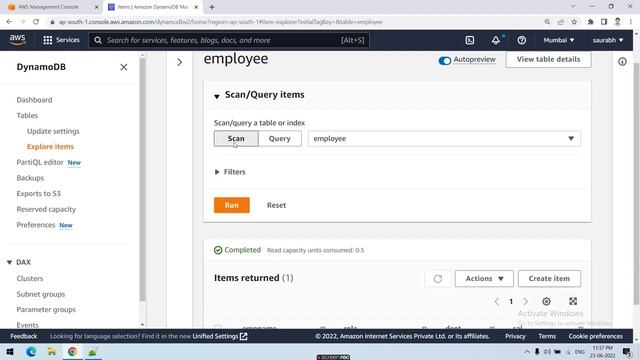Open Chrome side panel icon
Viewport: 640px width, 360px height.
[604, 22]
